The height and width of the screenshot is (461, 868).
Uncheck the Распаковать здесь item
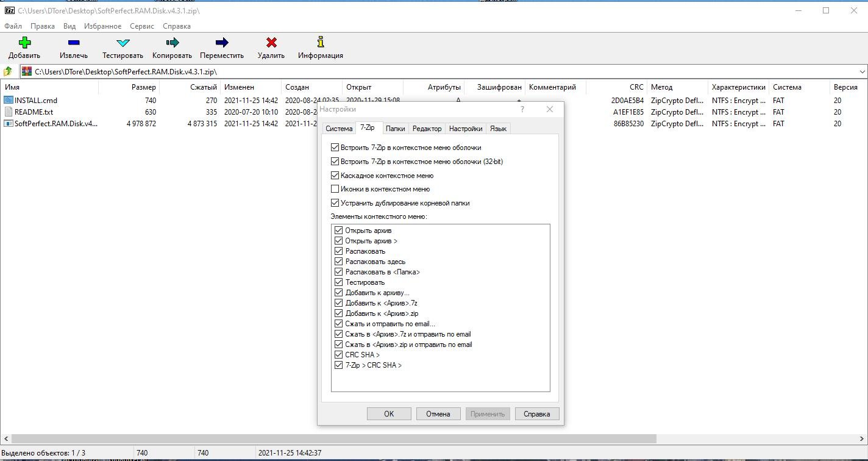click(x=339, y=262)
